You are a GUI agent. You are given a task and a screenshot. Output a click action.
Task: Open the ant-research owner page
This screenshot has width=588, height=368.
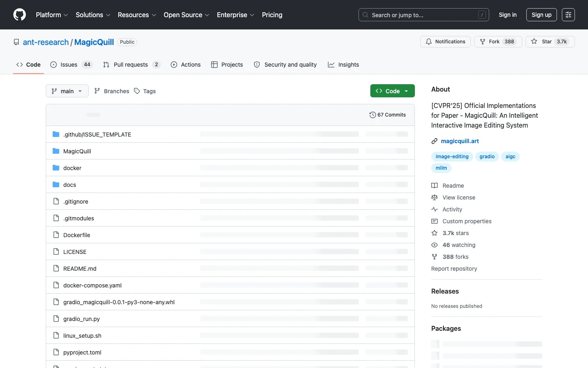[x=46, y=42]
